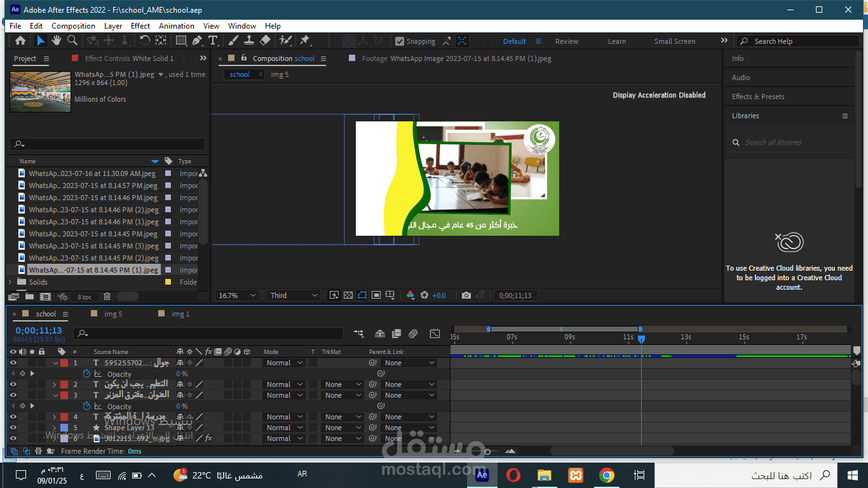
Task: Open TrkMat dropdown for layer 2
Action: (342, 384)
